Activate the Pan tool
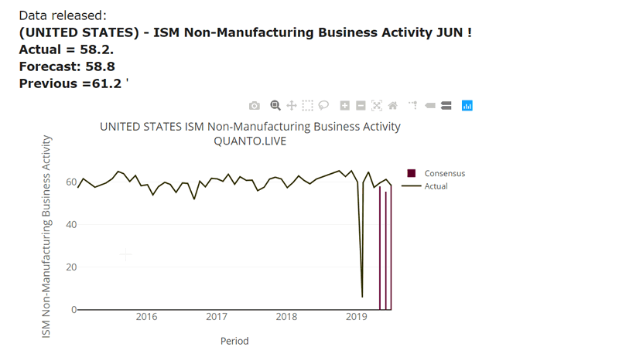This screenshot has height=364, width=619. pos(292,106)
